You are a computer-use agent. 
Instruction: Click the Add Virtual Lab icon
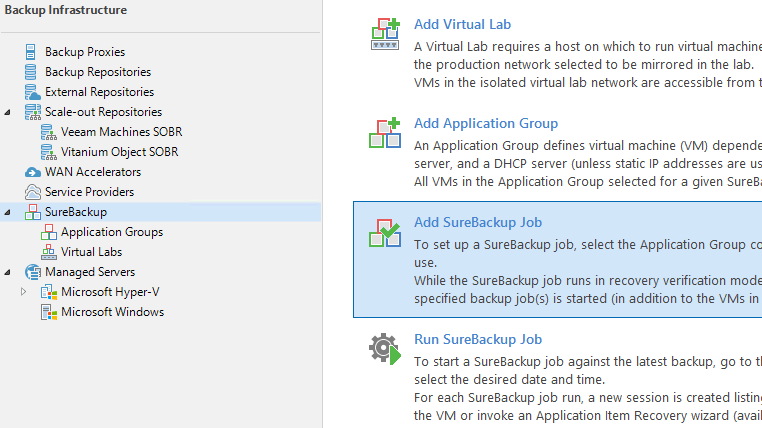click(385, 34)
